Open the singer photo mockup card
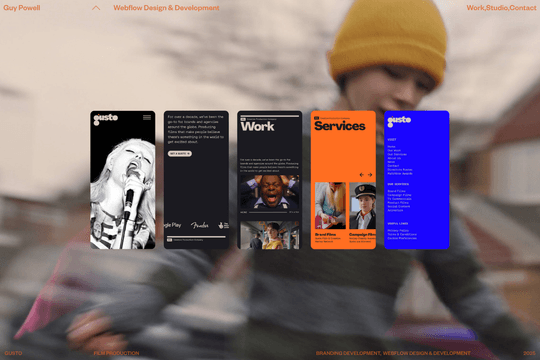 123,179
